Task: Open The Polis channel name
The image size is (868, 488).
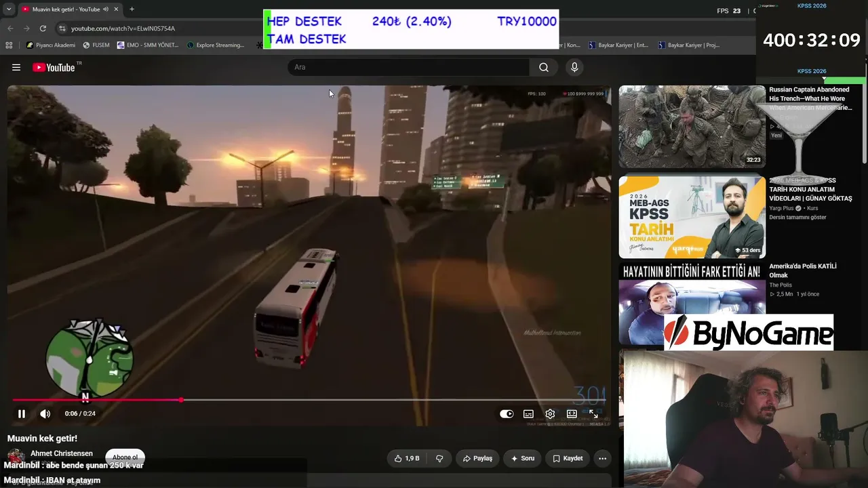Action: [781, 285]
